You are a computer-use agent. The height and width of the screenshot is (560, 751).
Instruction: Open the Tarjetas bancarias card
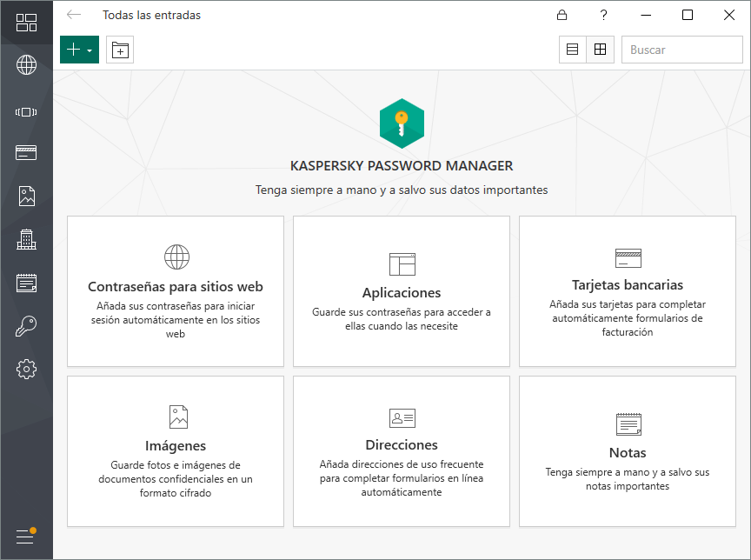click(627, 291)
